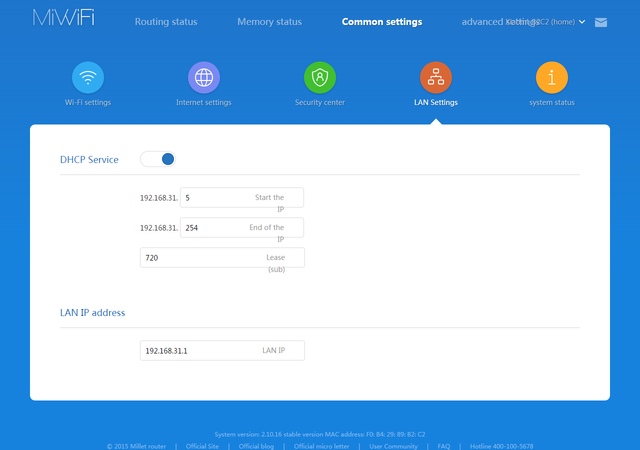
Task: Click the Hotline 400-100-5678 text
Action: pos(501,446)
